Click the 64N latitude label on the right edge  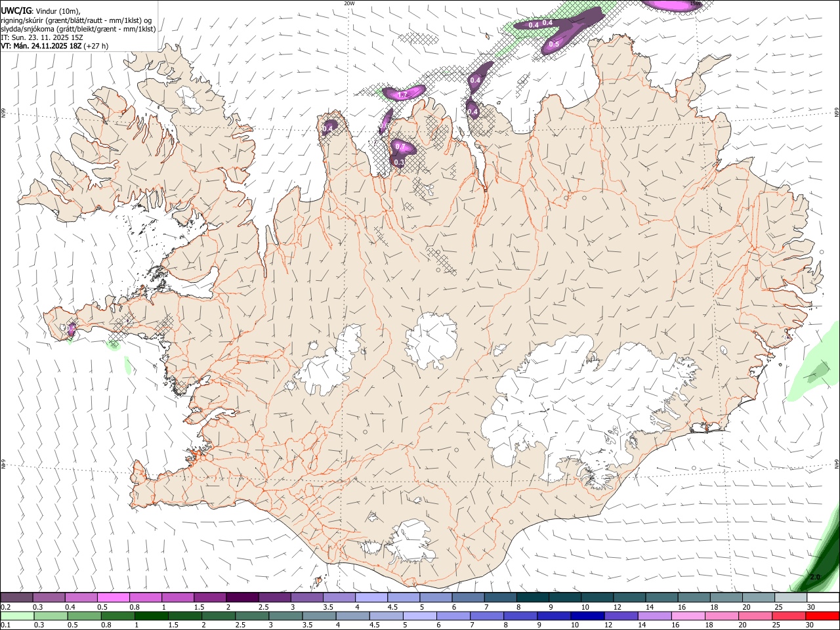(837, 464)
